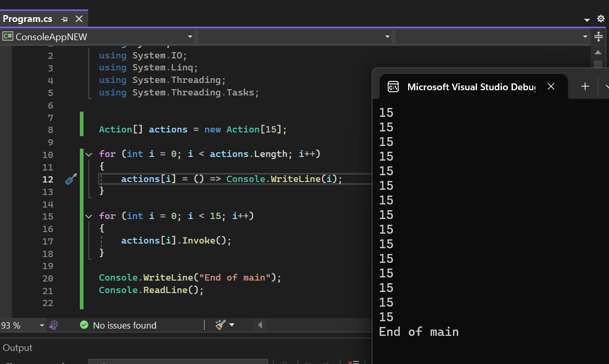Click the screwdriver quick actions icon on line 12
609x364 pixels.
coord(71,179)
